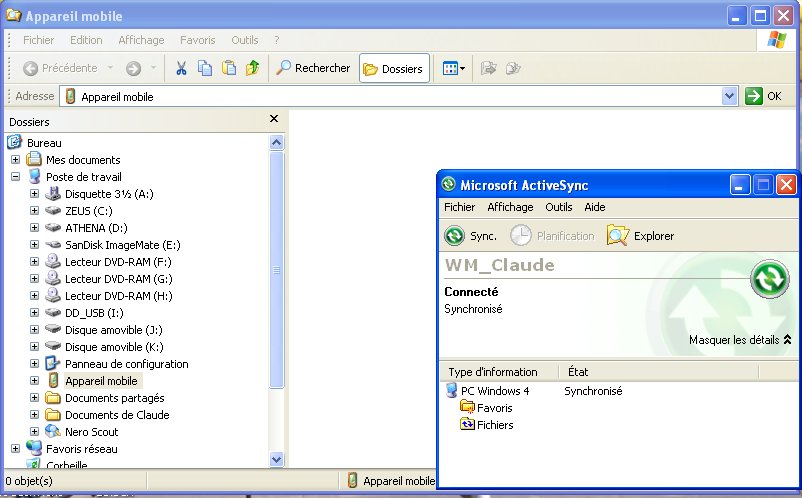Open the address bar dropdown arrow

pos(729,96)
